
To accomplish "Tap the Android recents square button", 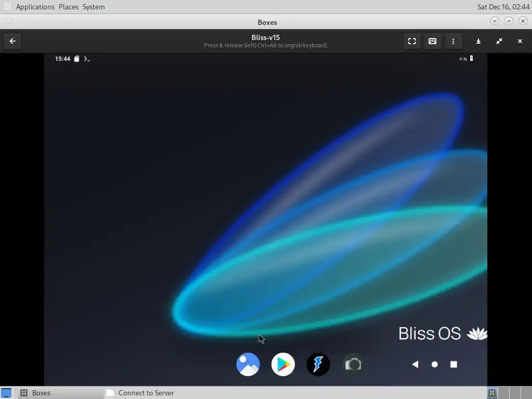I will tap(454, 364).
